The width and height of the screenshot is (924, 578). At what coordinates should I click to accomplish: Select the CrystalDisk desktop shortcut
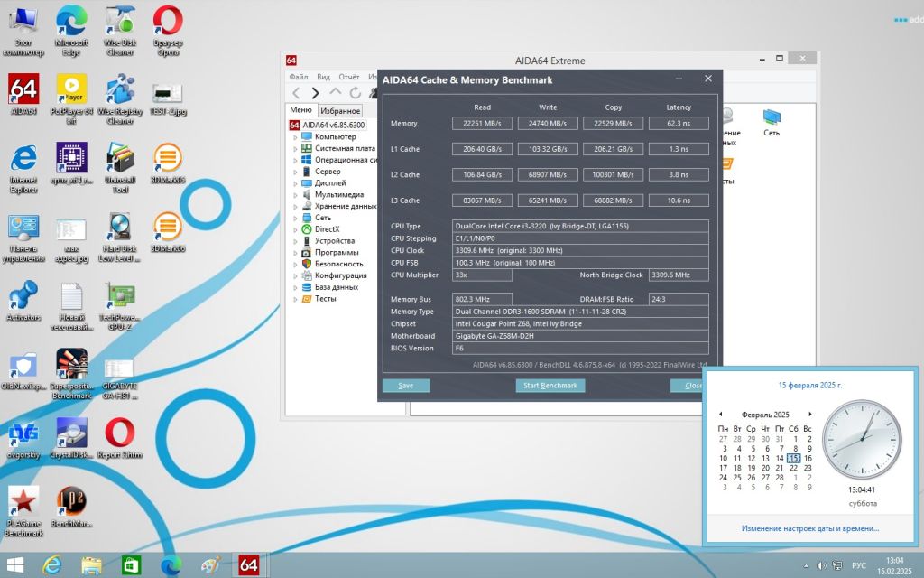click(71, 438)
